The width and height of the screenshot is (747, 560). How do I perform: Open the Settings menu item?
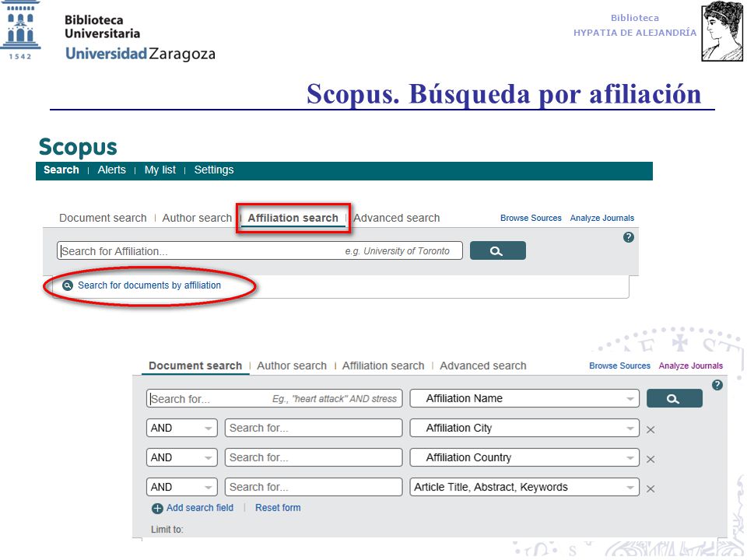click(214, 170)
